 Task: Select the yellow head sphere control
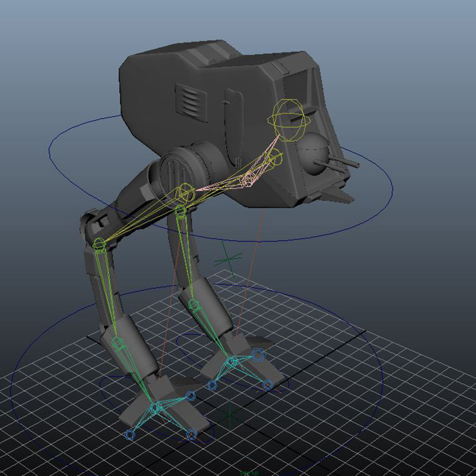(288, 120)
